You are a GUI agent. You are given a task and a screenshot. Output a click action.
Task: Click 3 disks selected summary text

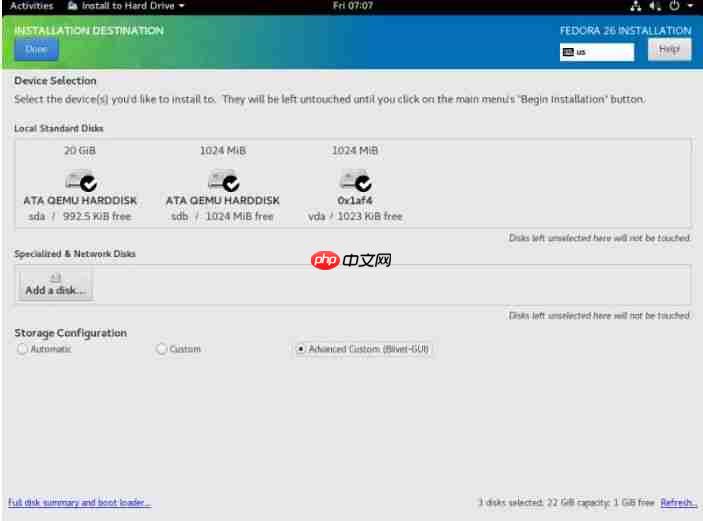coord(566,502)
